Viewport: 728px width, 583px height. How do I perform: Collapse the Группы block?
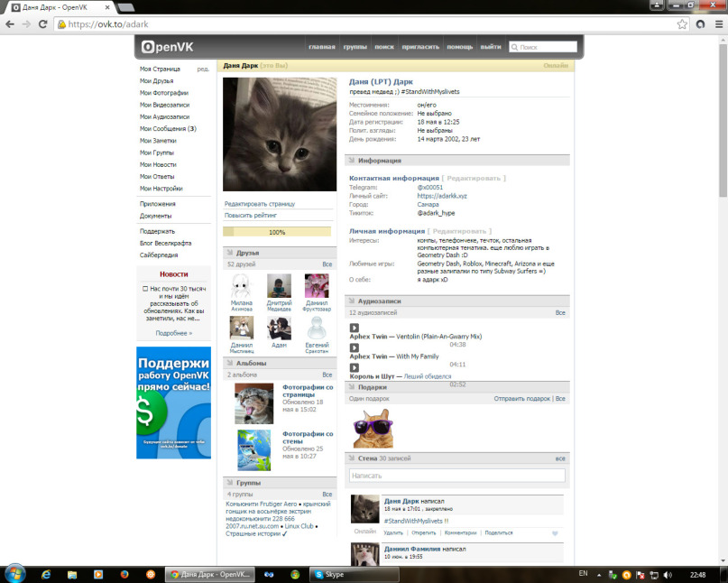click(230, 483)
